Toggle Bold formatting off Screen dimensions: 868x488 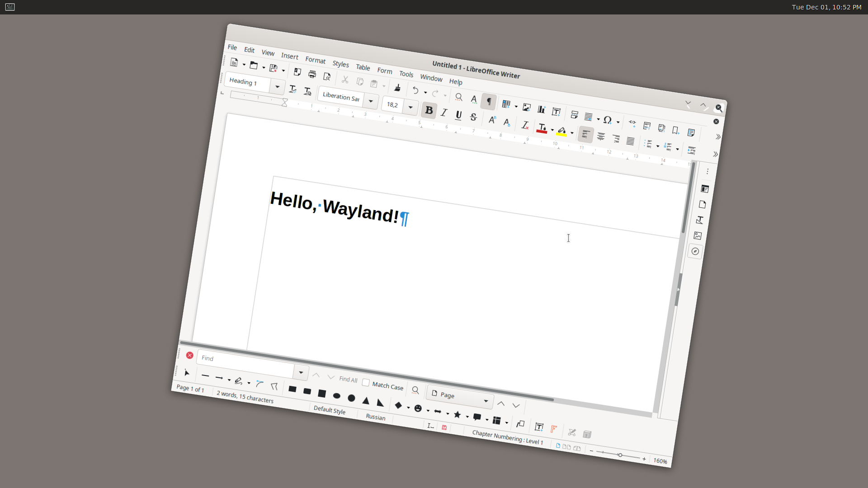[429, 110]
